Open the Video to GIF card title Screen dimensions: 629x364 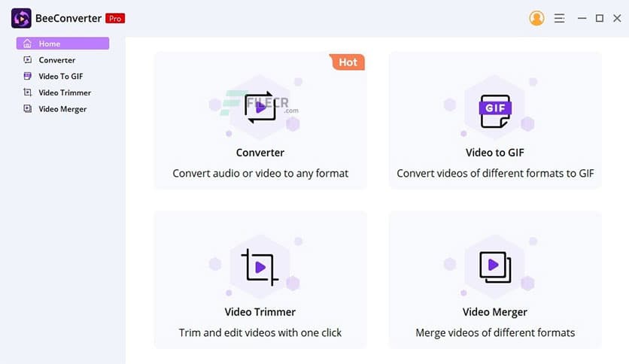tap(494, 153)
